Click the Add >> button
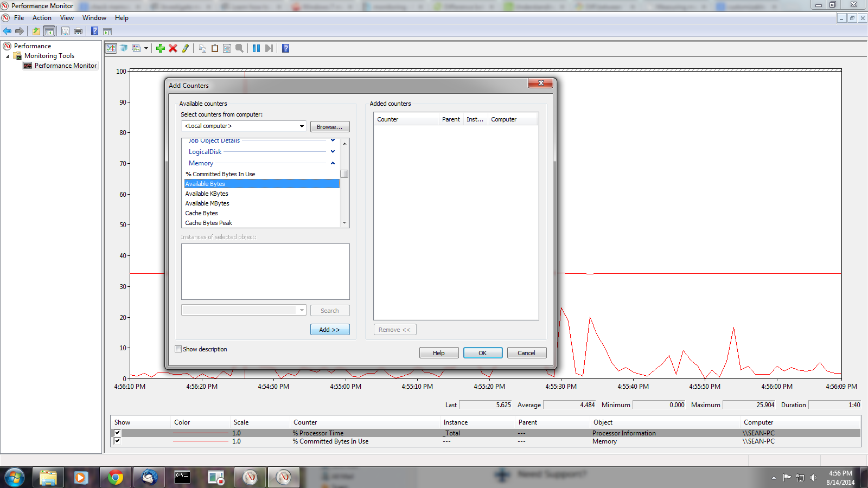The image size is (868, 488). click(330, 330)
